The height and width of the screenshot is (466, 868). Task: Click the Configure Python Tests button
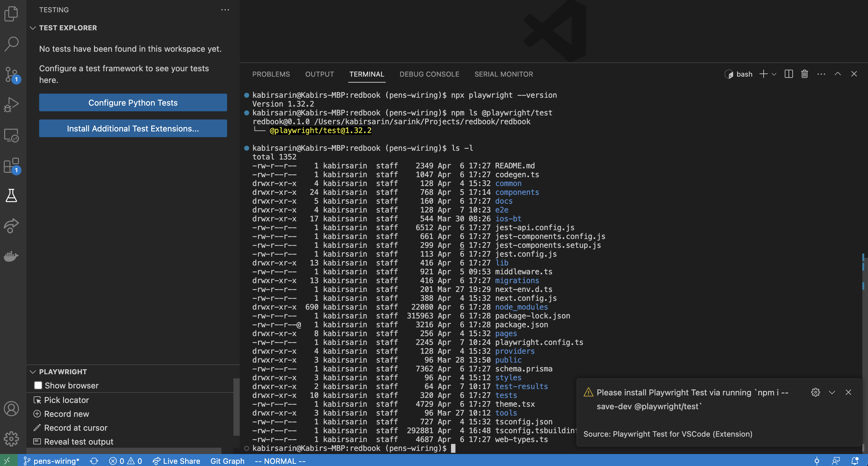(x=133, y=102)
